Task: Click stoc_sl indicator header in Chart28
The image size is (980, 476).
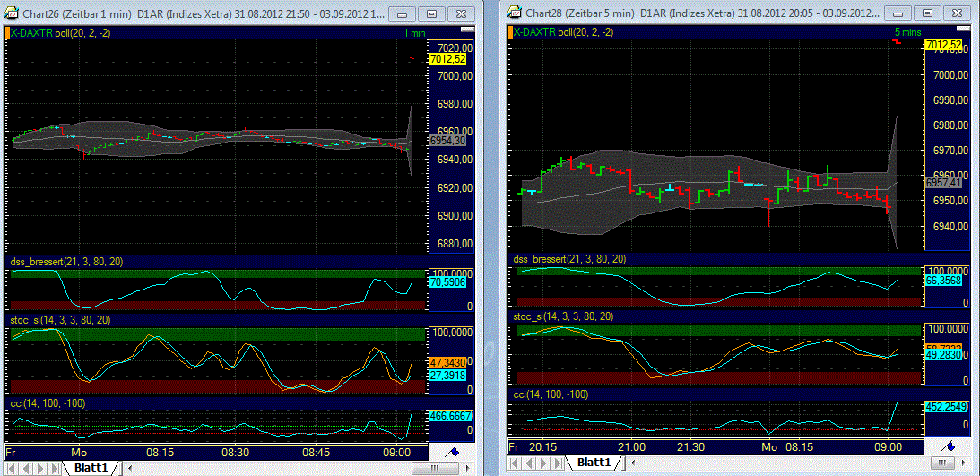Action: (562, 316)
